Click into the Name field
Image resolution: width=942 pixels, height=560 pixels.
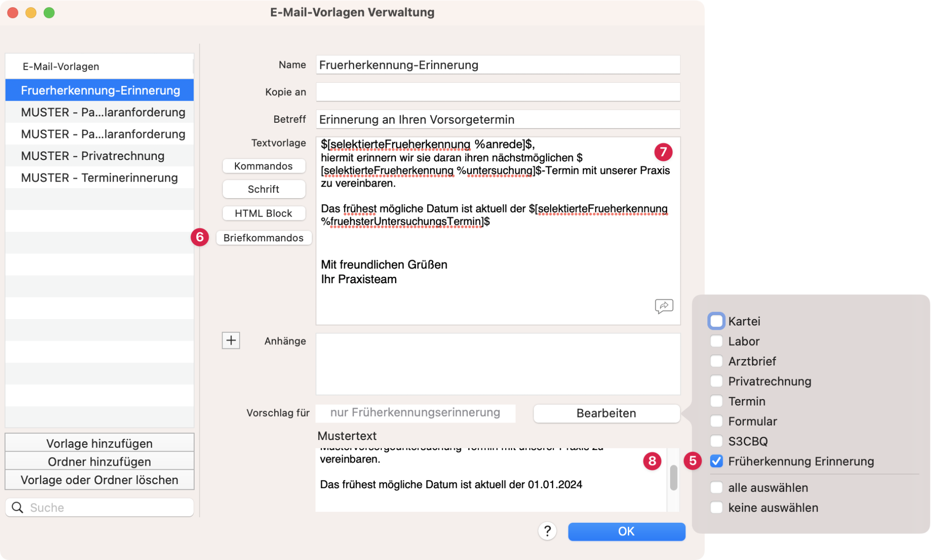pyautogui.click(x=498, y=65)
